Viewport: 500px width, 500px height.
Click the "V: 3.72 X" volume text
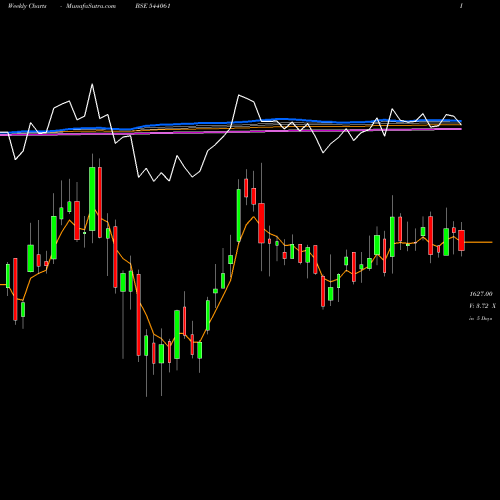(482, 306)
